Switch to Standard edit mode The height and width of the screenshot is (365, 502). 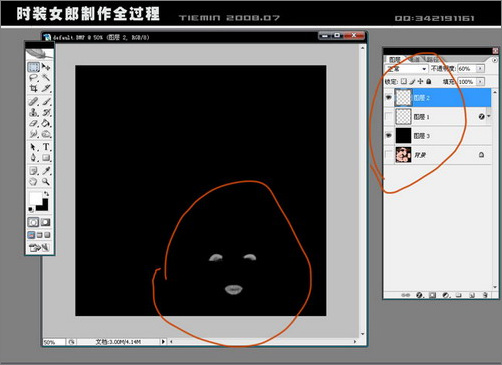pyautogui.click(x=33, y=222)
